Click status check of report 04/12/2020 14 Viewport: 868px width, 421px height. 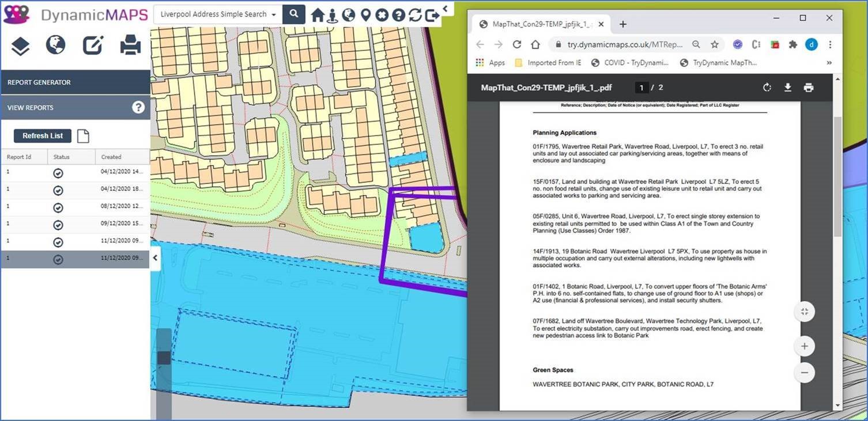[x=58, y=173]
